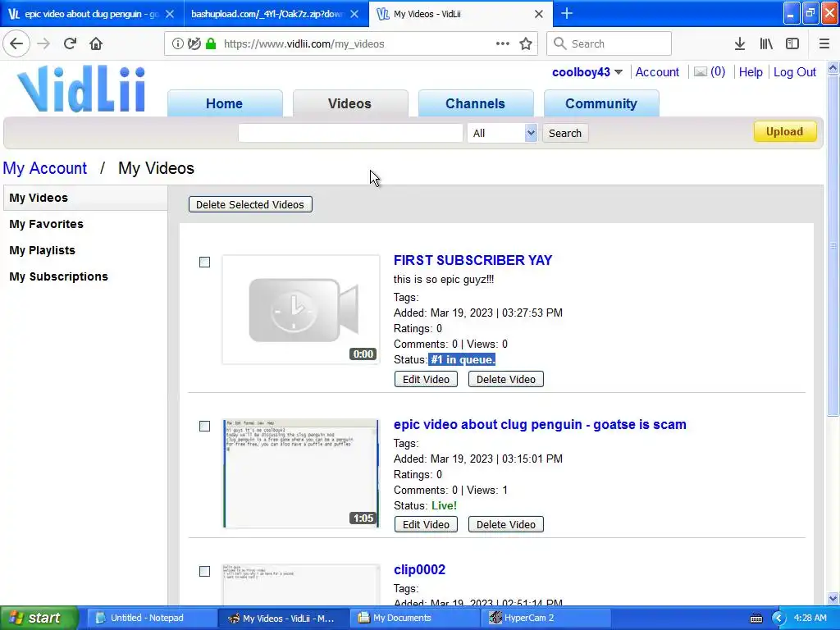Click Delete Selected Videos button
The width and height of the screenshot is (840, 630).
(x=250, y=204)
